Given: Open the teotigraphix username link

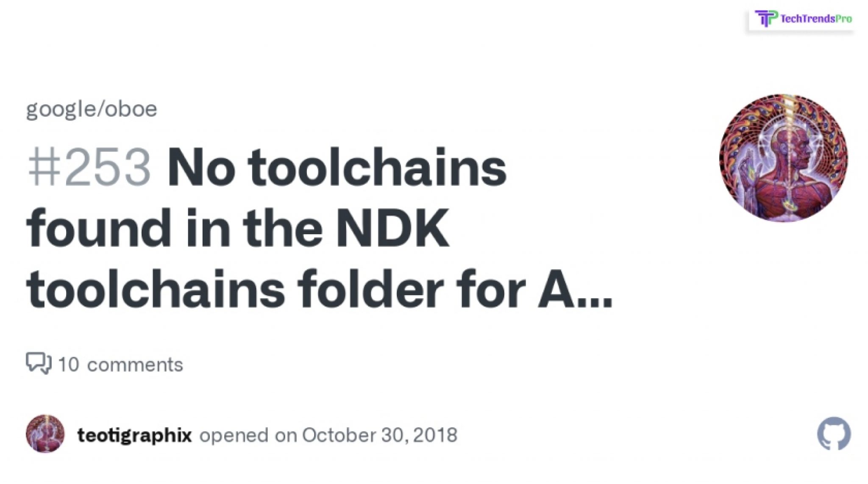Looking at the screenshot, I should (134, 435).
